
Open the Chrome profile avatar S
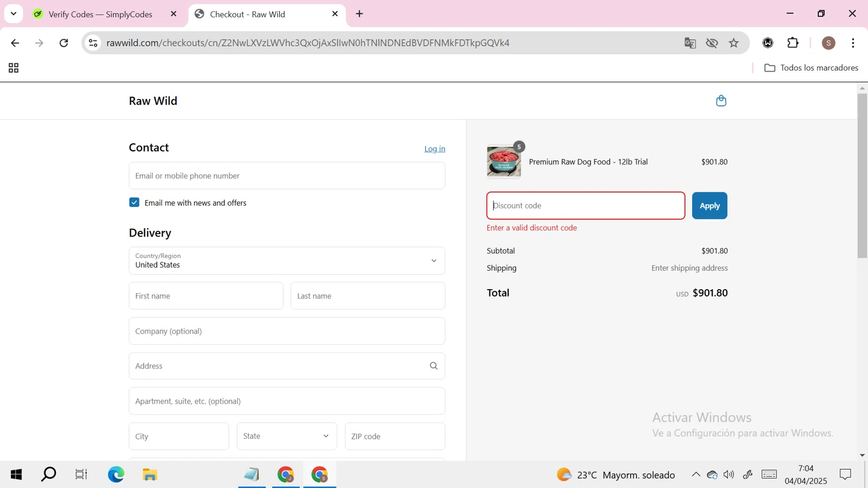pyautogui.click(x=829, y=43)
